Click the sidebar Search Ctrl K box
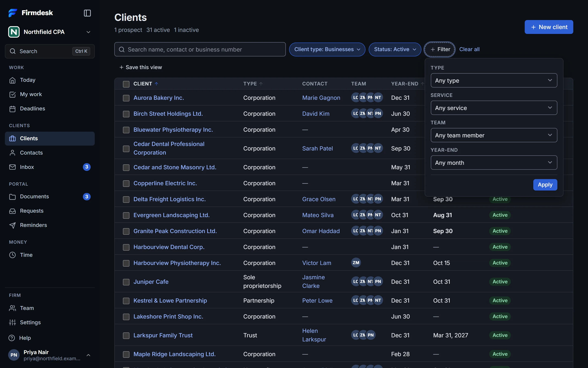The image size is (588, 368). pyautogui.click(x=50, y=51)
